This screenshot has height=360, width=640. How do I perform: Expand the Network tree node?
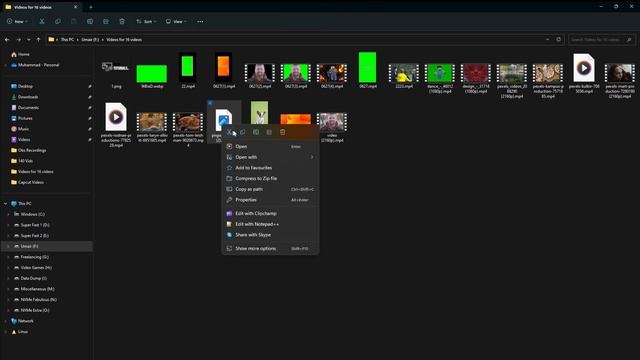click(x=5, y=321)
